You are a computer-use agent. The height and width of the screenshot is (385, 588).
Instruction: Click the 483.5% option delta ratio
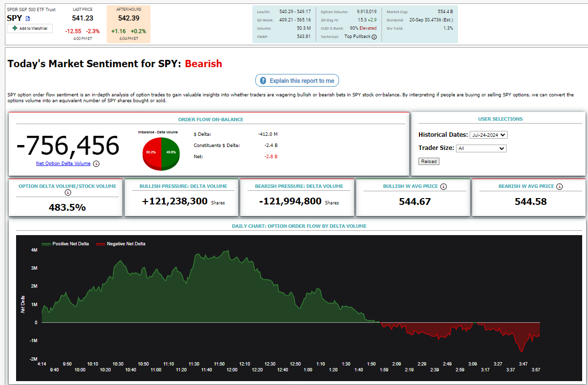(x=67, y=207)
